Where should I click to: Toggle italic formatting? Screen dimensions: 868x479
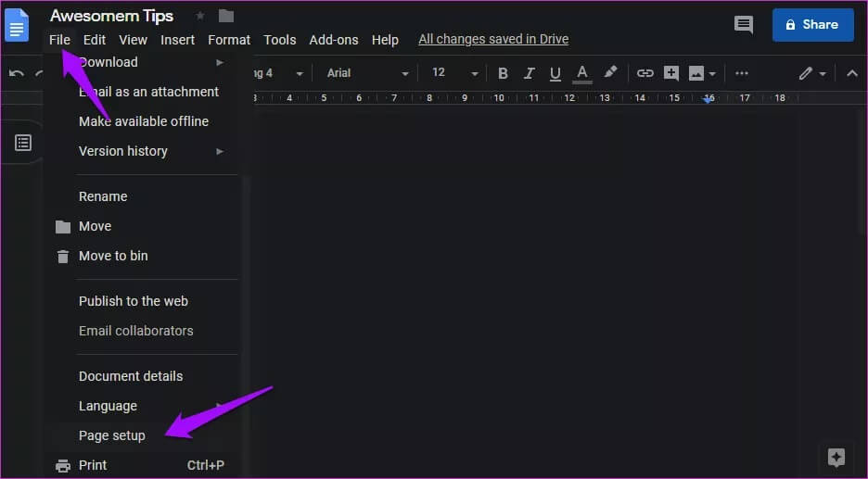[x=530, y=73]
